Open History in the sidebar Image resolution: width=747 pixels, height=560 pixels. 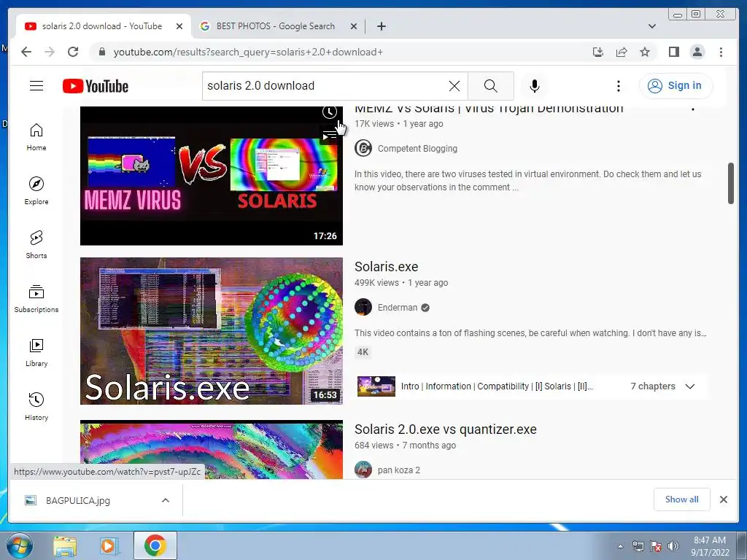[x=36, y=406]
